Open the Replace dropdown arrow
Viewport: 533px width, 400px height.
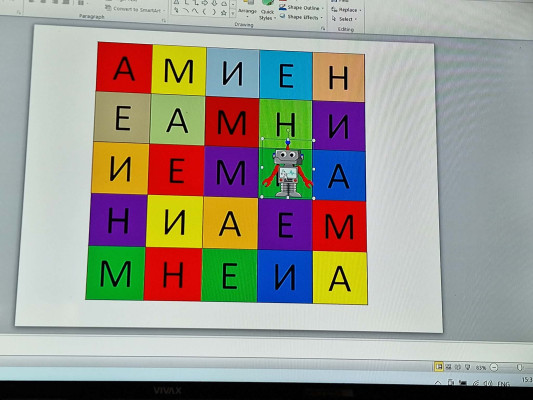pyautogui.click(x=360, y=10)
